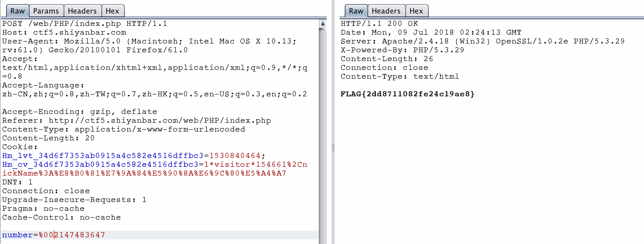Click the Cache-Control: no-cache line
644x244 pixels.
click(x=61, y=217)
